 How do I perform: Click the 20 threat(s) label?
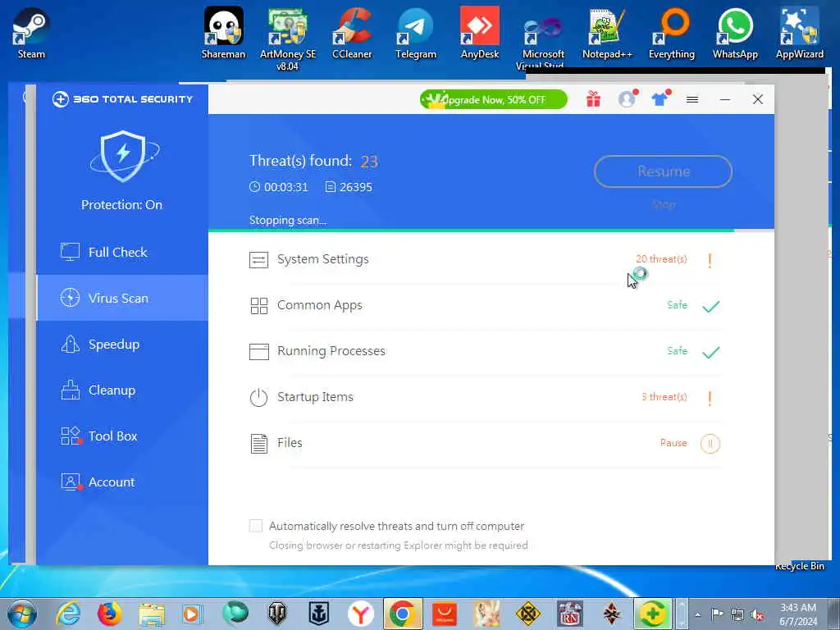[x=661, y=258]
